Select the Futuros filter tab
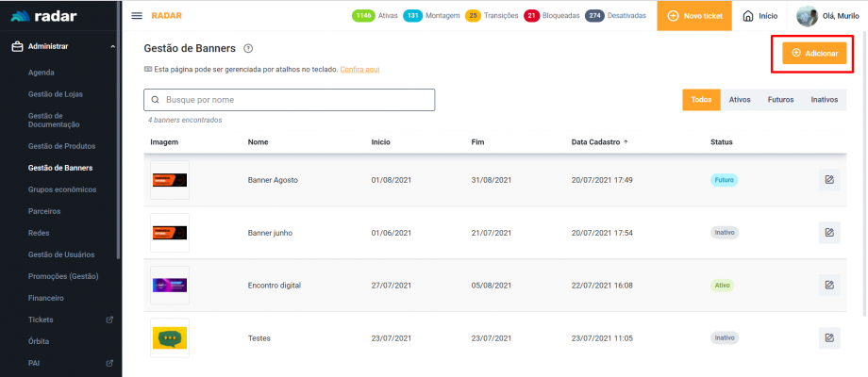The width and height of the screenshot is (868, 377). (x=780, y=100)
